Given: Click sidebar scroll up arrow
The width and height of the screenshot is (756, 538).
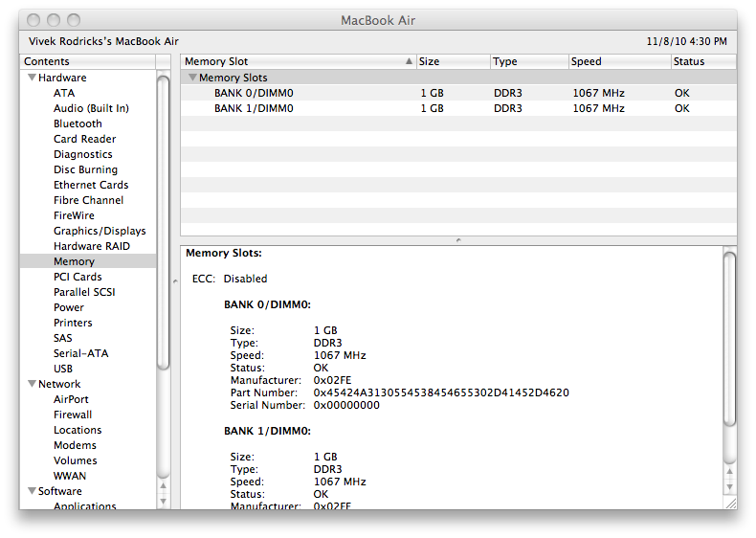Looking at the screenshot, I should pyautogui.click(x=164, y=486).
